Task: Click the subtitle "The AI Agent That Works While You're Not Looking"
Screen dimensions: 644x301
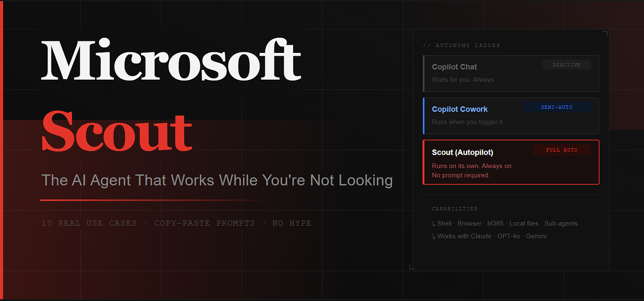Action: [217, 180]
